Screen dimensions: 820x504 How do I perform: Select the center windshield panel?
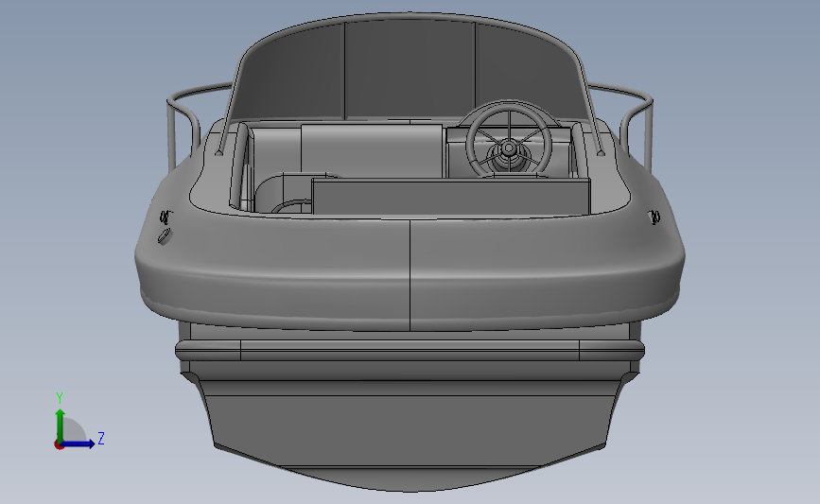(x=410, y=70)
